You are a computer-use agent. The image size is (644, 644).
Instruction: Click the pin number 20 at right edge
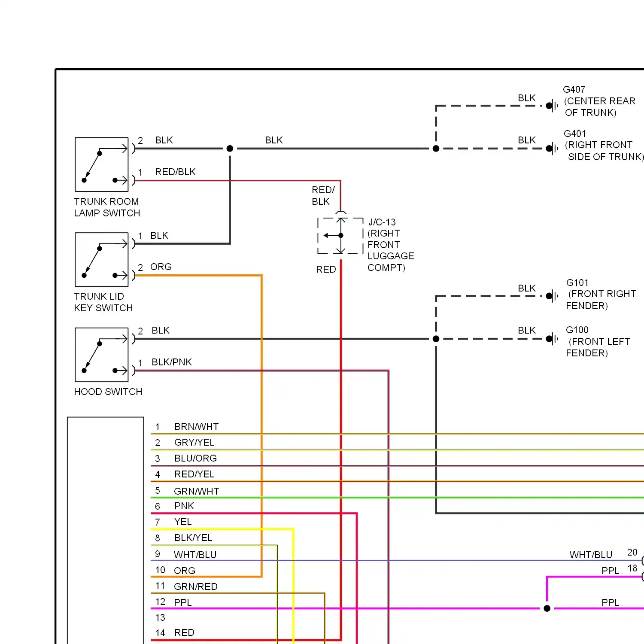click(632, 552)
